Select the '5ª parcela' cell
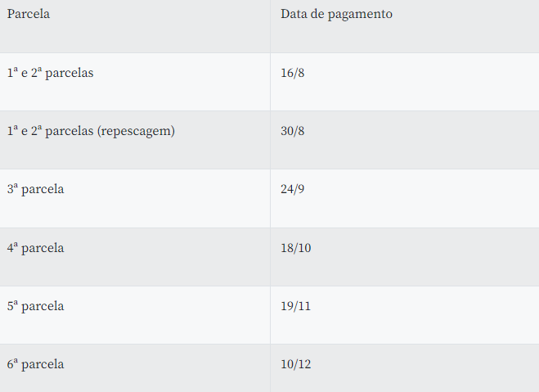The width and height of the screenshot is (539, 392). pos(35,306)
